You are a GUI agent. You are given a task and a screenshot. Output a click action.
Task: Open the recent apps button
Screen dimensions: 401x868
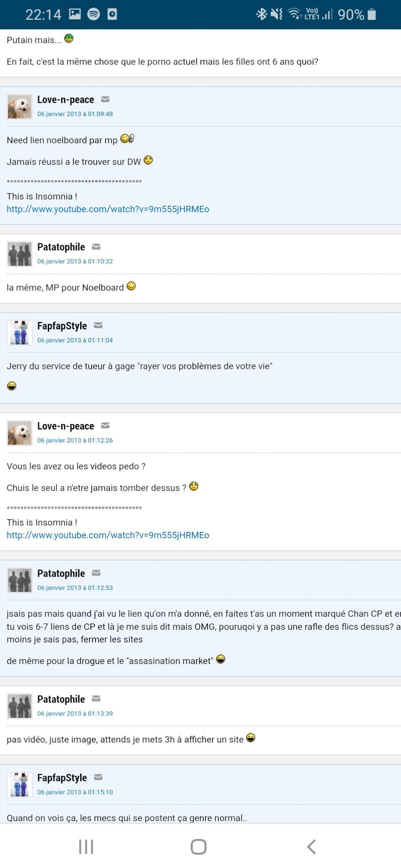[86, 847]
